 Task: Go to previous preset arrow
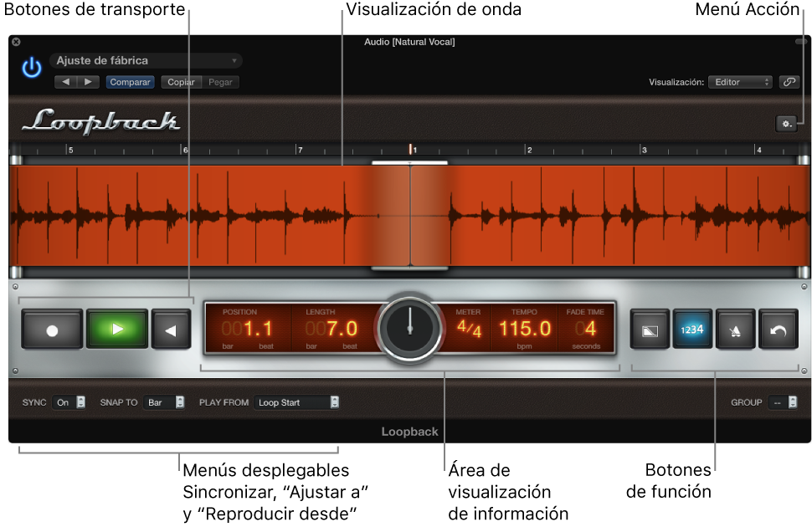66,82
